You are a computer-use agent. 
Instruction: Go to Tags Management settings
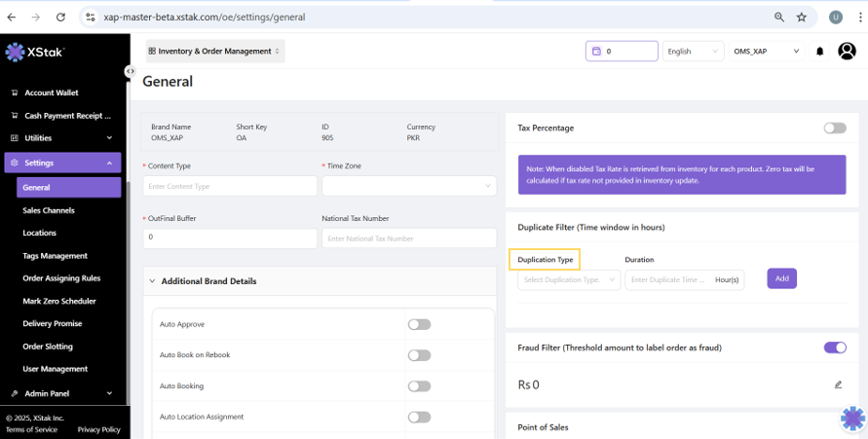(x=55, y=256)
